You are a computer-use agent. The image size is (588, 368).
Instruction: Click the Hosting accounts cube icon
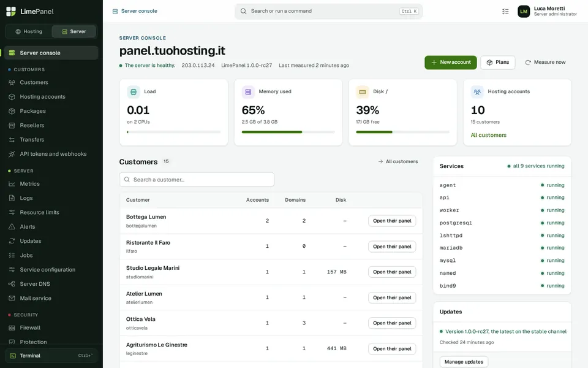(x=12, y=97)
